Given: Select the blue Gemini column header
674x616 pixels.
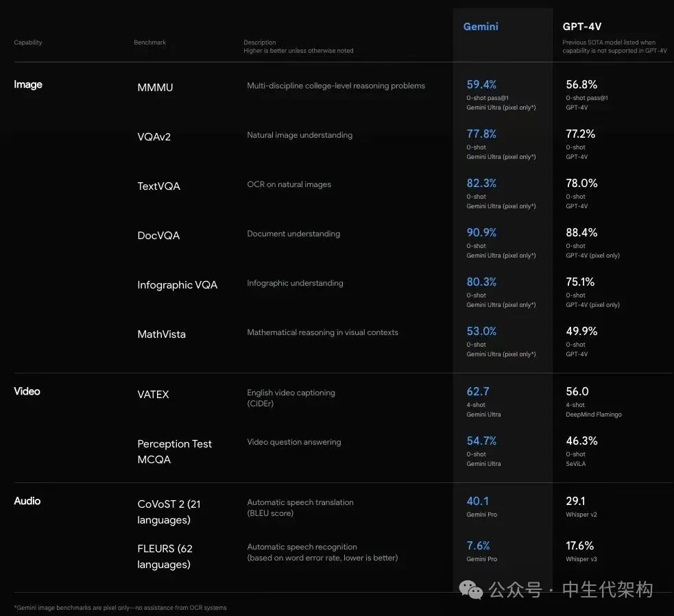Looking at the screenshot, I should coord(481,27).
